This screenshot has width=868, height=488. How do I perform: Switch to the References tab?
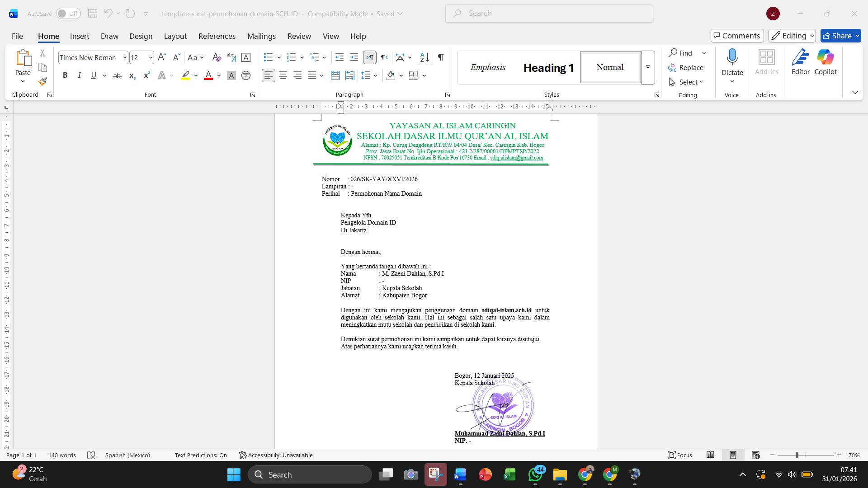tap(217, 36)
